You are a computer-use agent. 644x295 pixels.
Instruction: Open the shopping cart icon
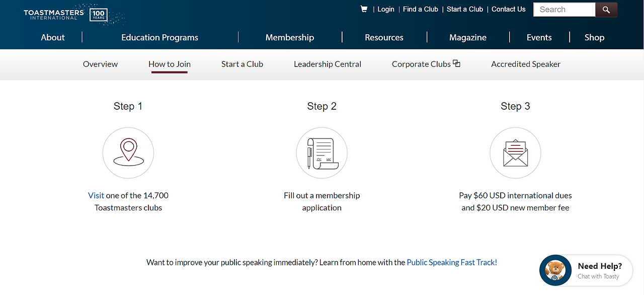364,9
